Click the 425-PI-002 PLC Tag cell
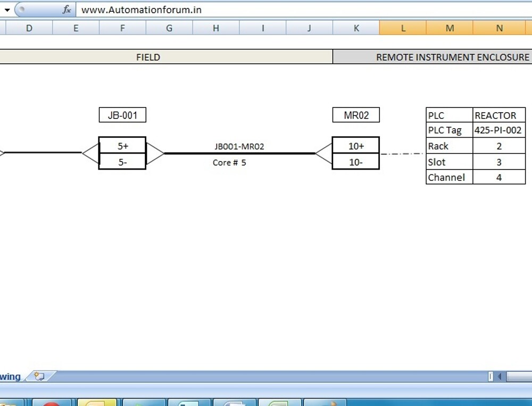The width and height of the screenshot is (532, 406). coord(498,130)
